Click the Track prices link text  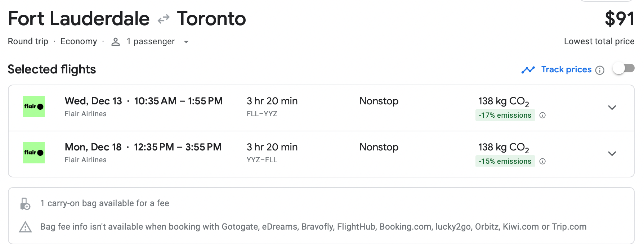566,69
